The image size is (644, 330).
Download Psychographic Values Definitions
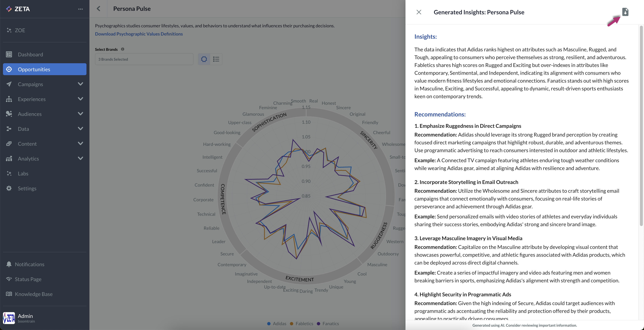(x=139, y=34)
